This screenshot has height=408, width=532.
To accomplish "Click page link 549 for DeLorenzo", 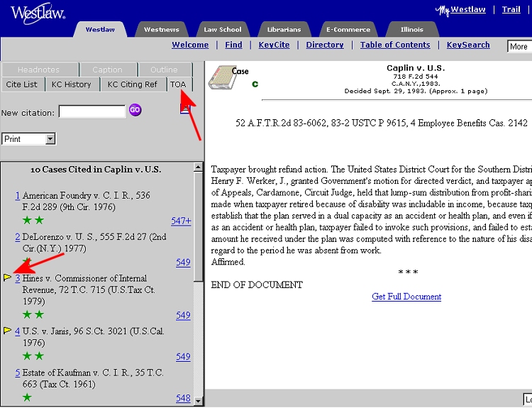I will (183, 263).
